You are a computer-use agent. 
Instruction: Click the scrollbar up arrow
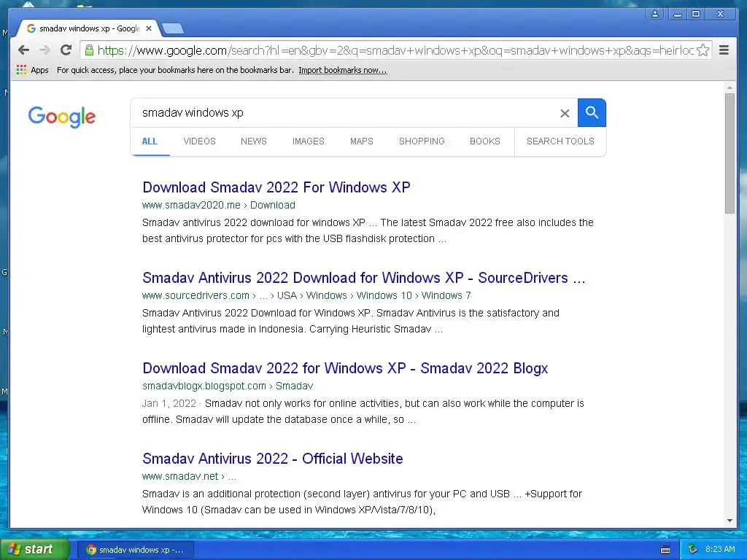point(729,87)
